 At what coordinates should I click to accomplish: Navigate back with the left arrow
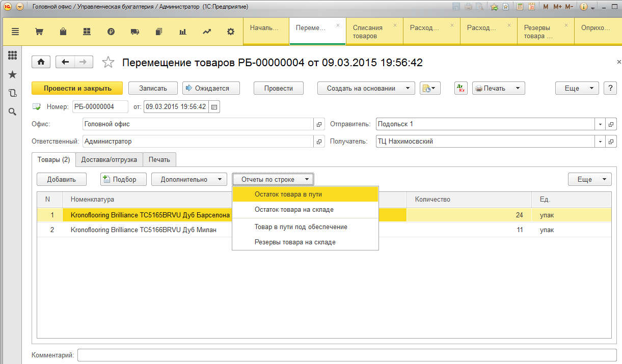65,62
